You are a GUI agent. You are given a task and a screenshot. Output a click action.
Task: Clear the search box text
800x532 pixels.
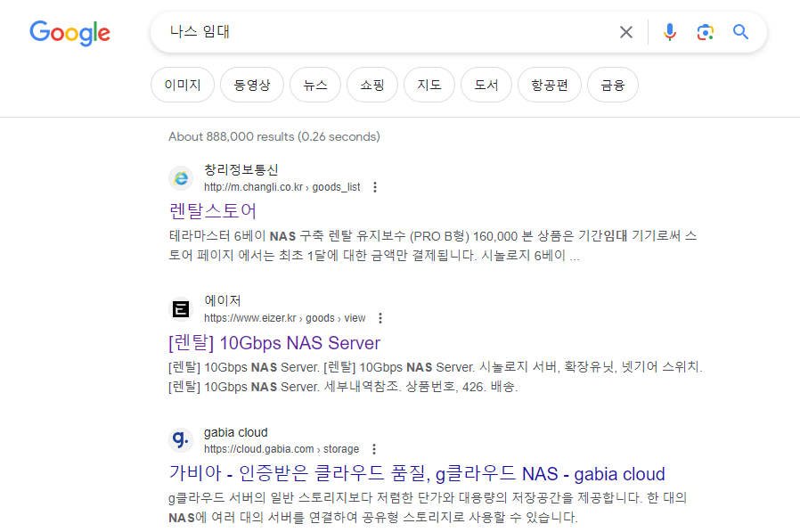(x=626, y=32)
